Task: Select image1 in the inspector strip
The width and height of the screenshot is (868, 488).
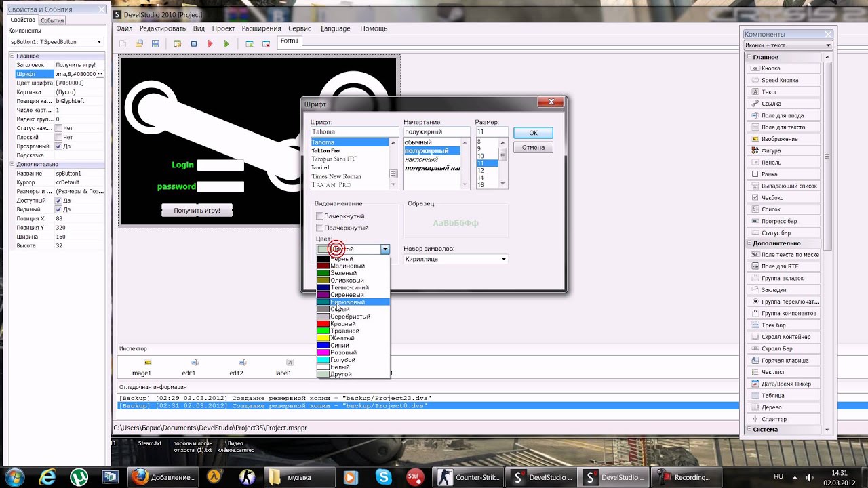Action: pos(141,367)
